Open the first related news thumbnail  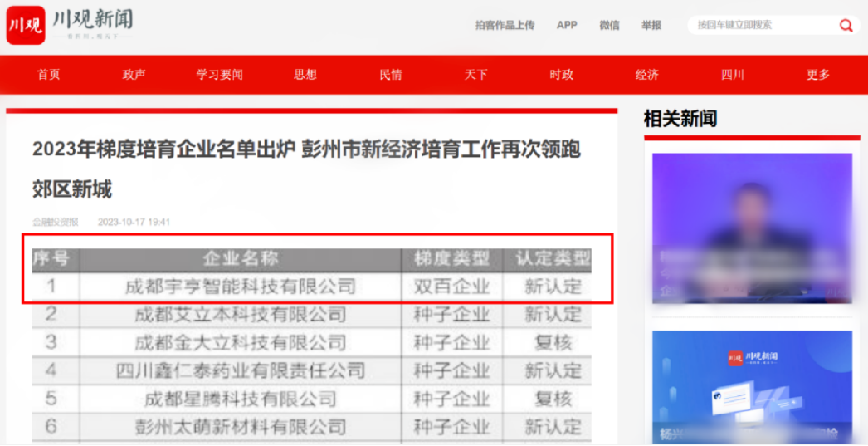pyautogui.click(x=752, y=228)
